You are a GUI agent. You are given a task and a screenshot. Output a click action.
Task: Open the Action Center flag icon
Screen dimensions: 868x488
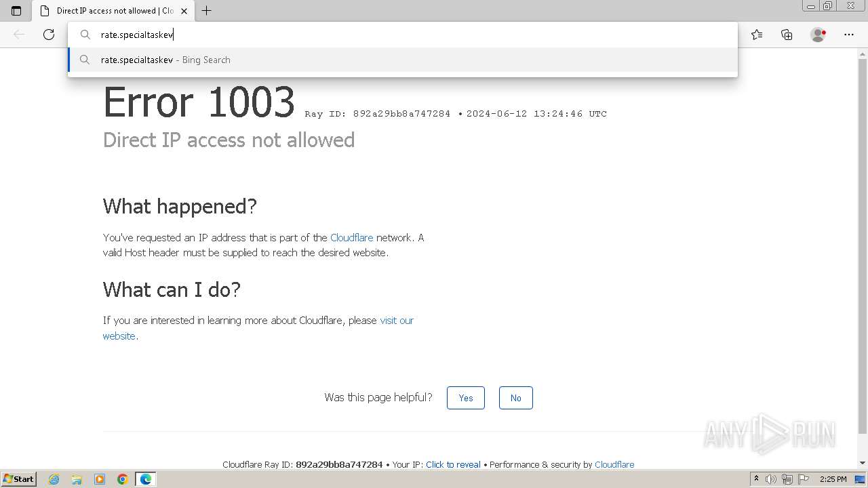tap(804, 479)
